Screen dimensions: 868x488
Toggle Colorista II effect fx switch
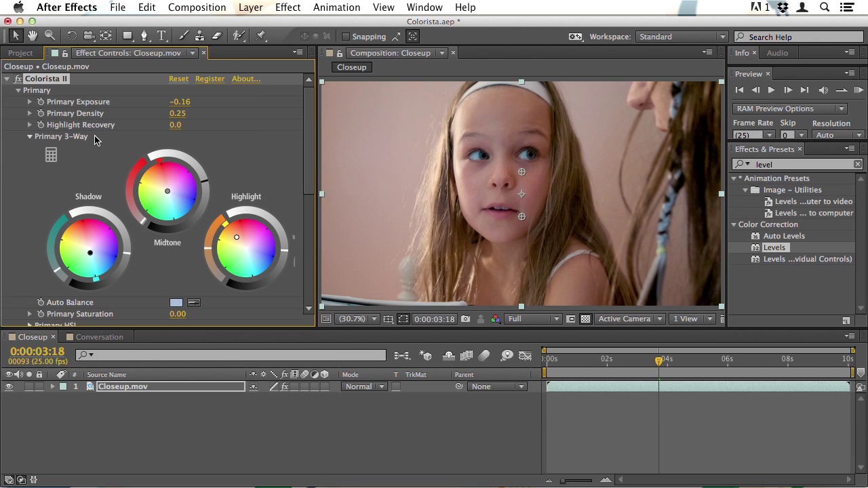18,79
